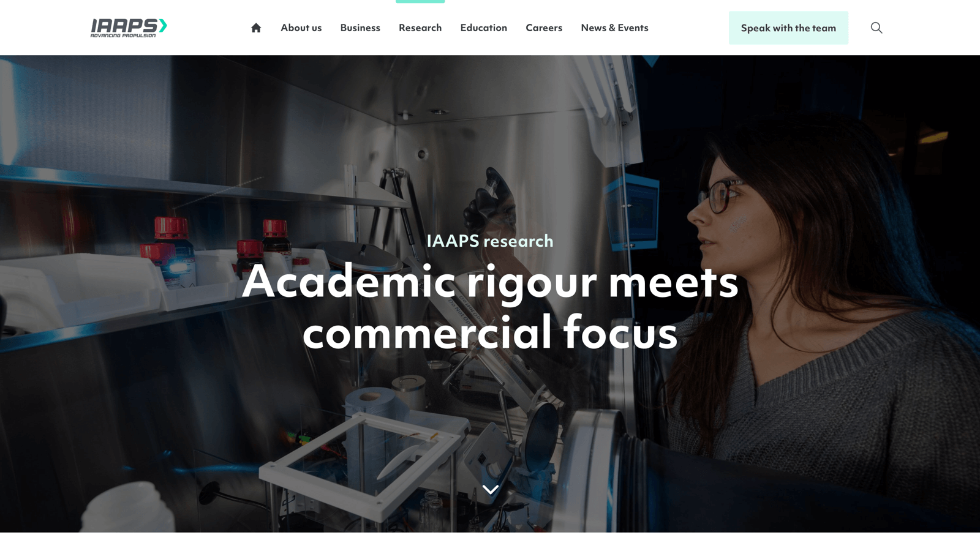Click Speak with the team button
Image resolution: width=980 pixels, height=551 pixels.
coord(788,28)
